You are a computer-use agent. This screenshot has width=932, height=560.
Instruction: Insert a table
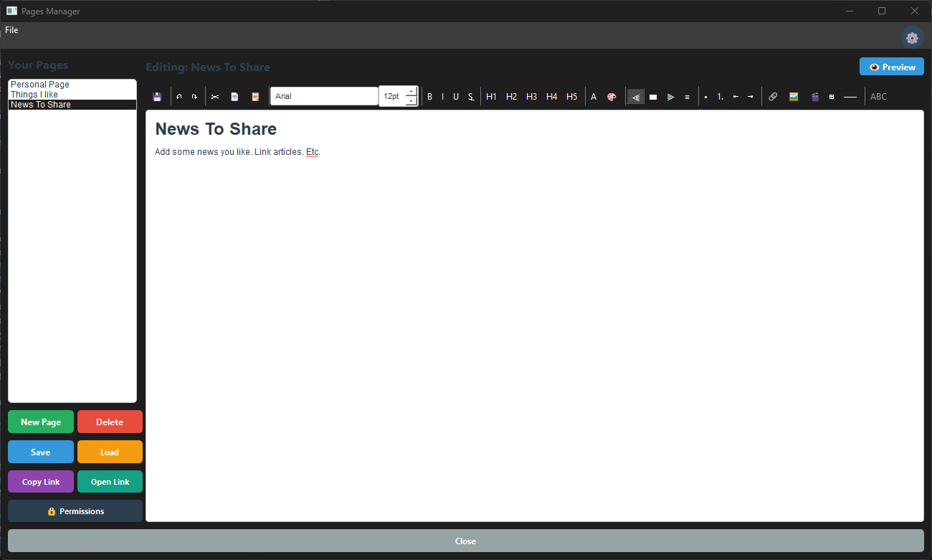(x=832, y=97)
